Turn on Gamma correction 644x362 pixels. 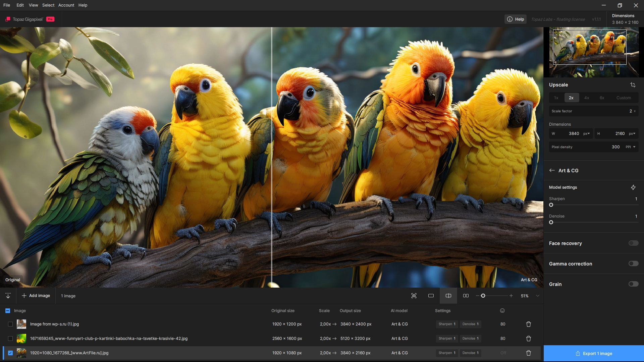(633, 263)
